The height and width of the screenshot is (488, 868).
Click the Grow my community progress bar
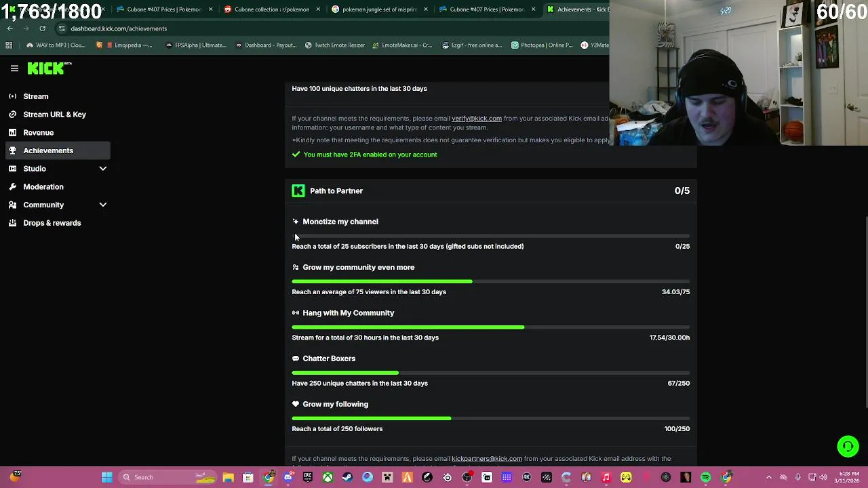[491, 281]
